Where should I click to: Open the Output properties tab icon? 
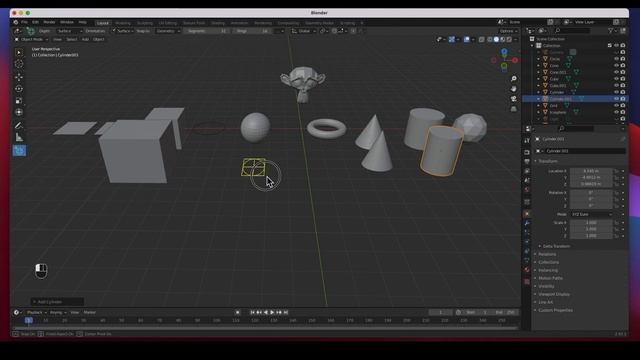pos(527,162)
